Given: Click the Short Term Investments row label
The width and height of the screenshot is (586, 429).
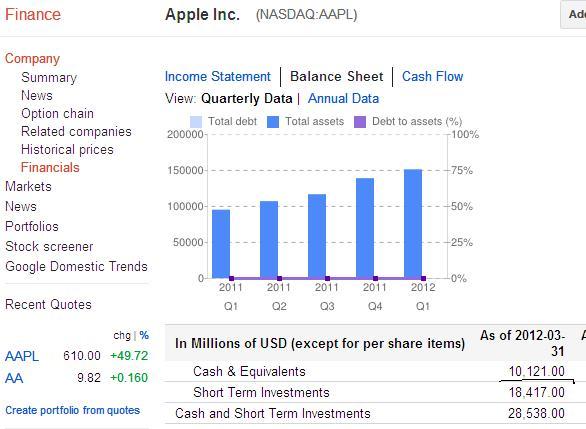Looking at the screenshot, I should point(261,392).
